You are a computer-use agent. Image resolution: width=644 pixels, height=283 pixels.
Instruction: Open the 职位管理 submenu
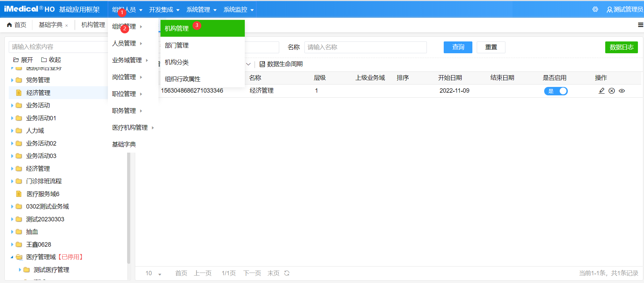133,94
